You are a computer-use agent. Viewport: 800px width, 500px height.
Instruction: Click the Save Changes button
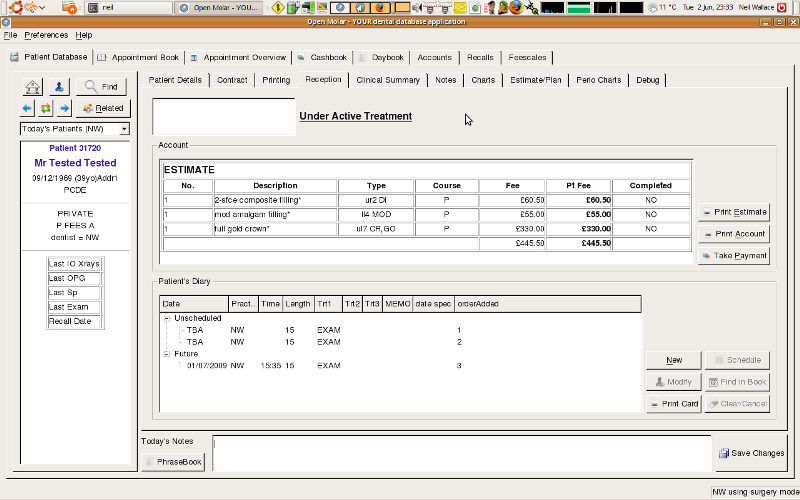[752, 453]
